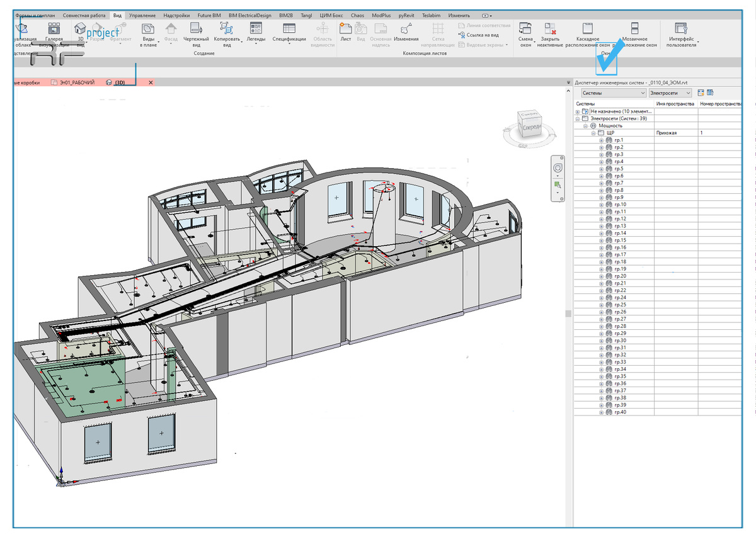This screenshot has height=537, width=756.
Task: Collapse the Мощность node
Action: [585, 126]
